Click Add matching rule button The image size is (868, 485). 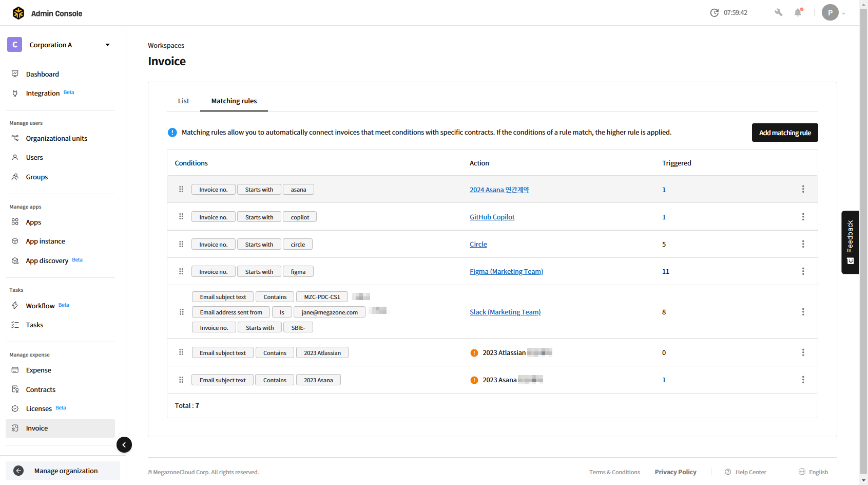[785, 133]
